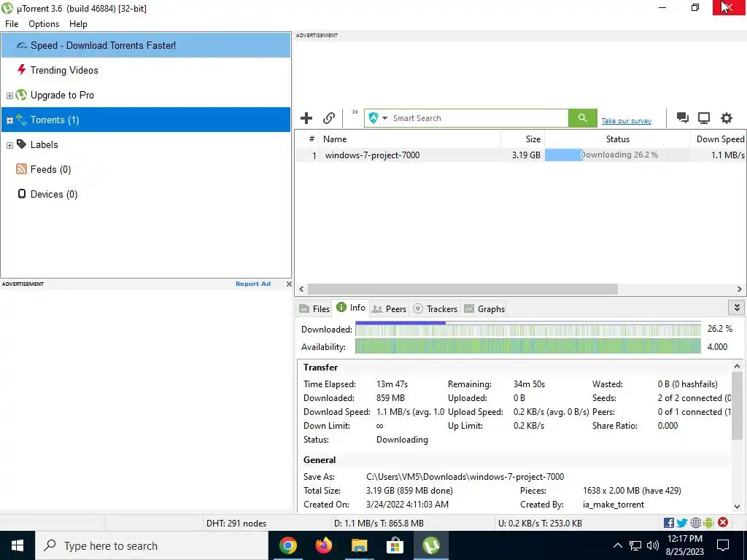Click the Android icon in status bar
The height and width of the screenshot is (560, 747).
pyautogui.click(x=708, y=523)
